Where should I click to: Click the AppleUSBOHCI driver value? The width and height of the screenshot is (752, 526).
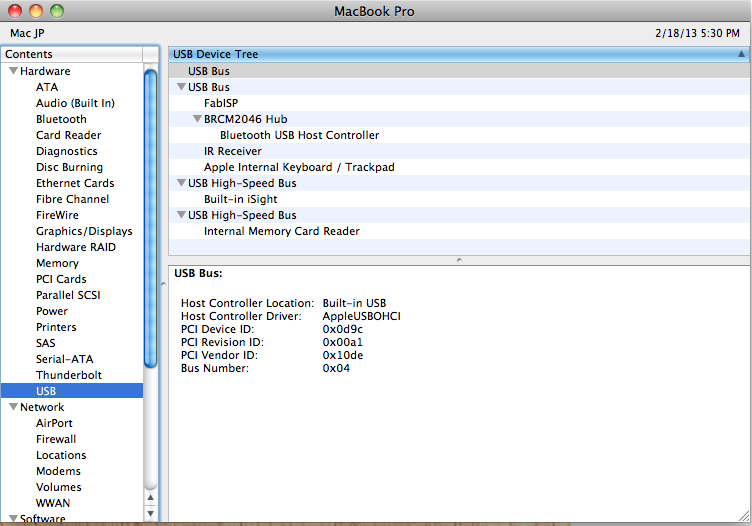point(361,316)
